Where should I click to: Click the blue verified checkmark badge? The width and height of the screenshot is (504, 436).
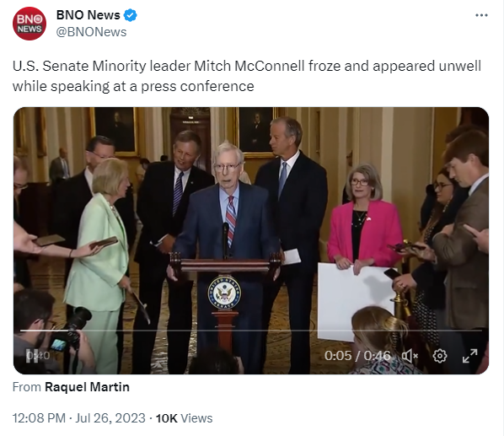[x=130, y=15]
